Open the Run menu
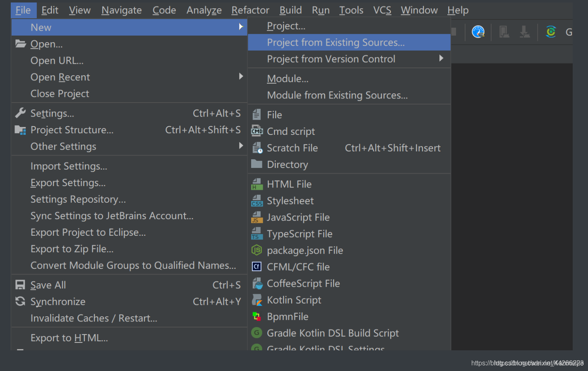588x371 pixels. click(x=321, y=10)
